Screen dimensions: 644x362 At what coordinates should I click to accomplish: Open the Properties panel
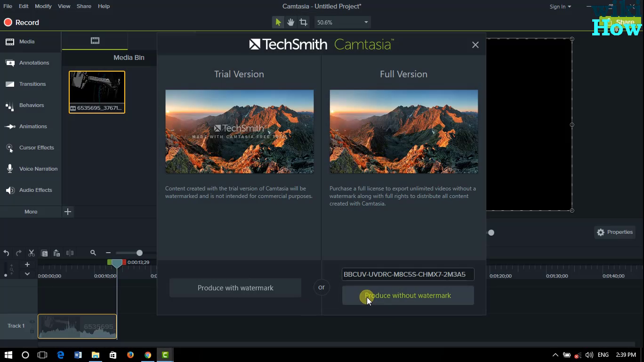(x=615, y=232)
